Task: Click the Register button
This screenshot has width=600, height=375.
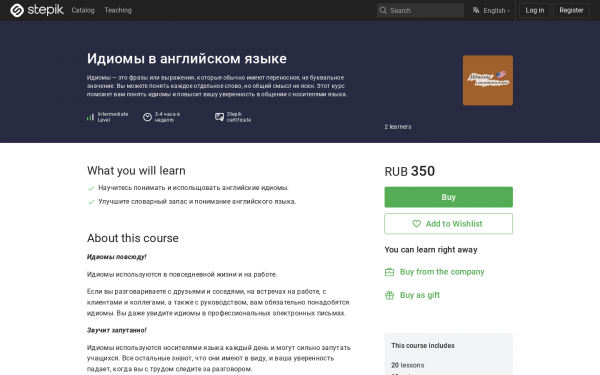Action: pos(571,10)
